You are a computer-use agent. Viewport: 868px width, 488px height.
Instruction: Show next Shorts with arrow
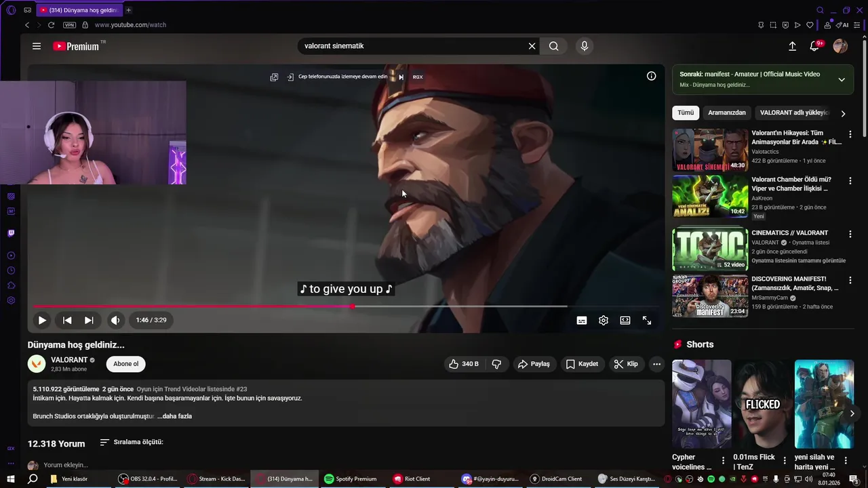click(x=852, y=413)
